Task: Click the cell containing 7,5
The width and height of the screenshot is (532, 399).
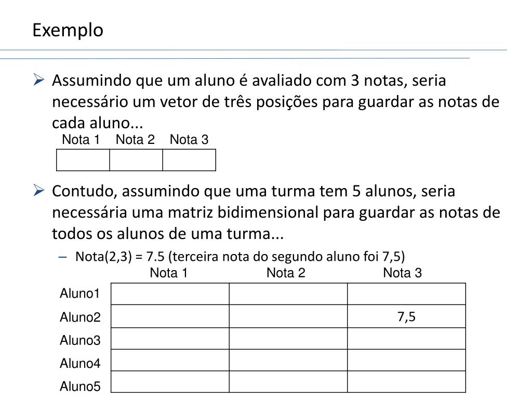Action: [x=406, y=316]
